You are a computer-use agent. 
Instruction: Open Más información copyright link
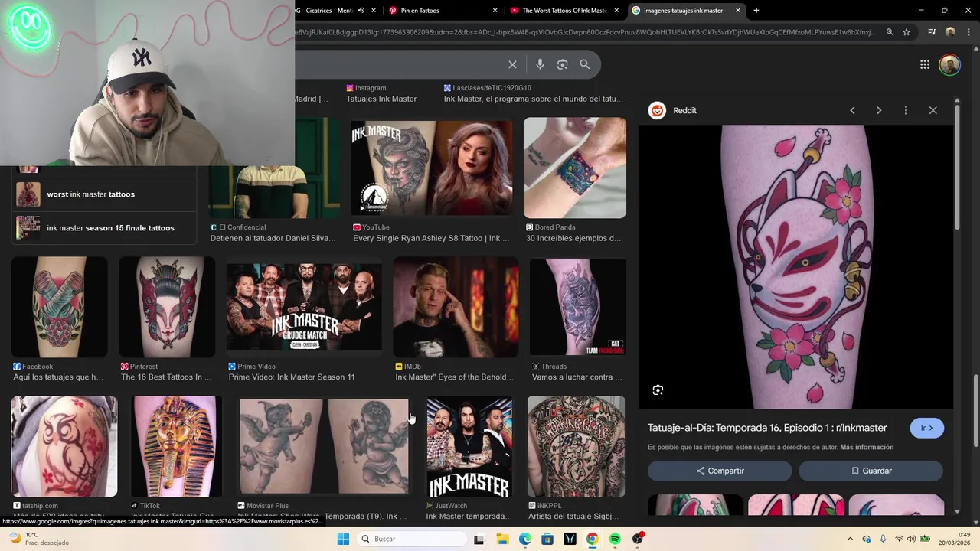click(x=867, y=447)
